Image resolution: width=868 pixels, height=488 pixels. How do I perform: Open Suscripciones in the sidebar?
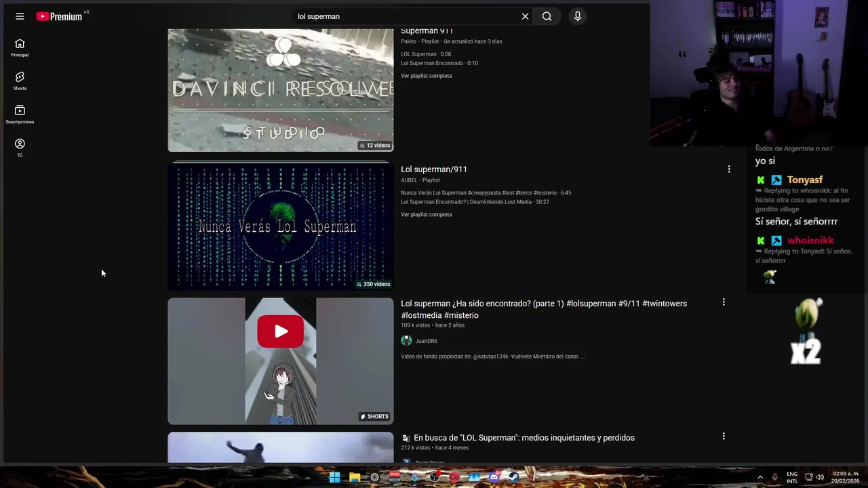click(x=20, y=115)
